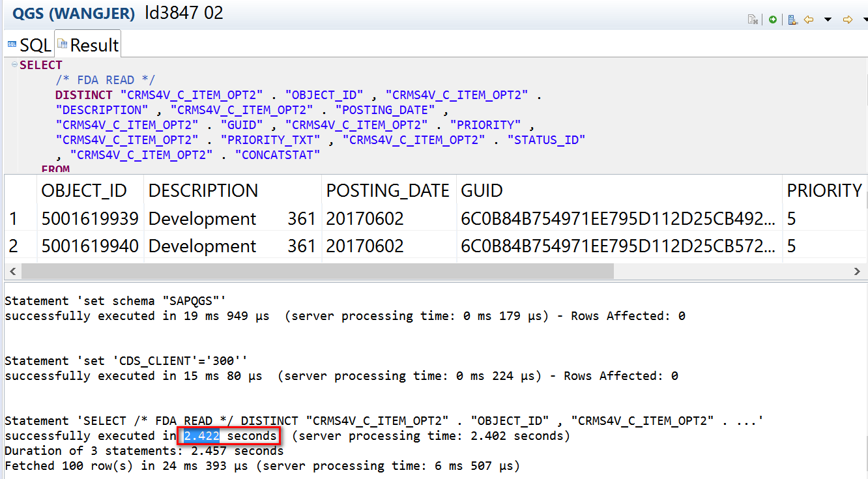Click the executed in 19 ms 949 µs line
868x479 pixels.
345,316
